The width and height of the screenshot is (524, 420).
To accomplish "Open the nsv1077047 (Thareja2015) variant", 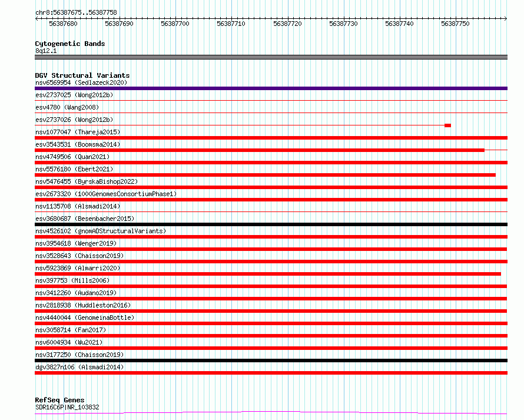I will [x=78, y=132].
